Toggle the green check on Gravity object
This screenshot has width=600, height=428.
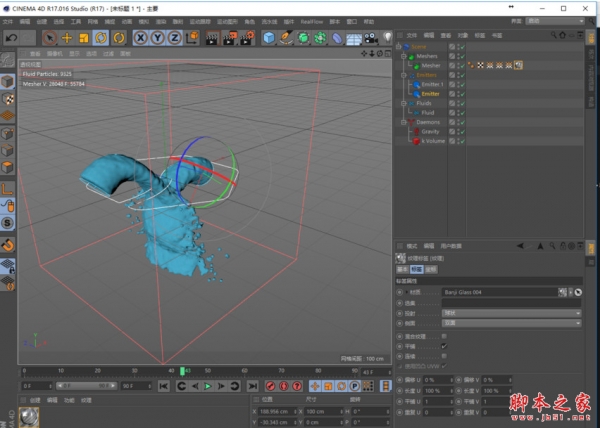pos(461,131)
